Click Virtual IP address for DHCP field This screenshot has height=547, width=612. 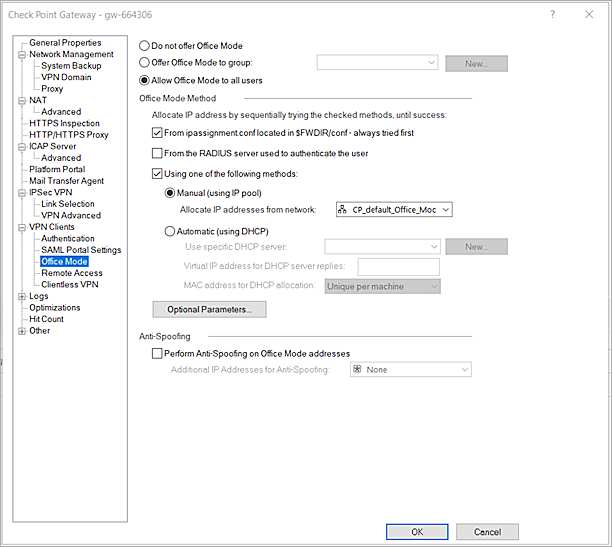399,267
